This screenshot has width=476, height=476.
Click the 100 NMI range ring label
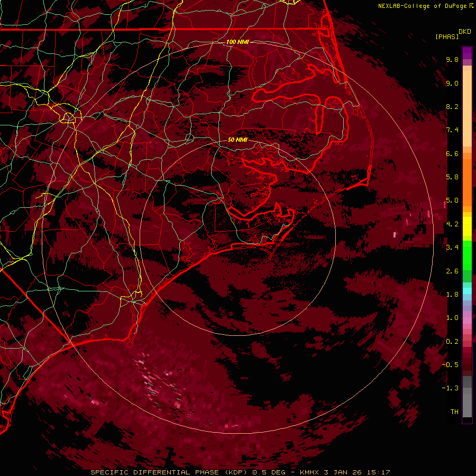[237, 42]
